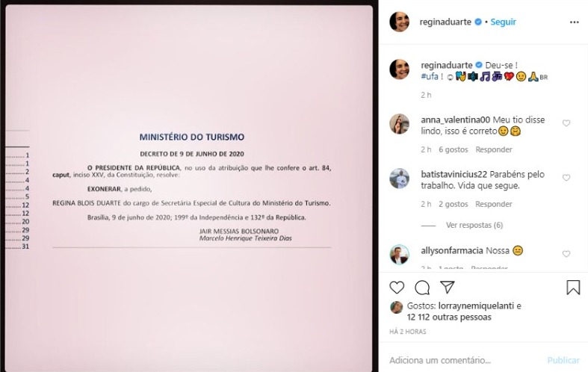This screenshot has height=372, width=588.
Task: Like allysonfarmacia's comment
Action: coord(566,254)
